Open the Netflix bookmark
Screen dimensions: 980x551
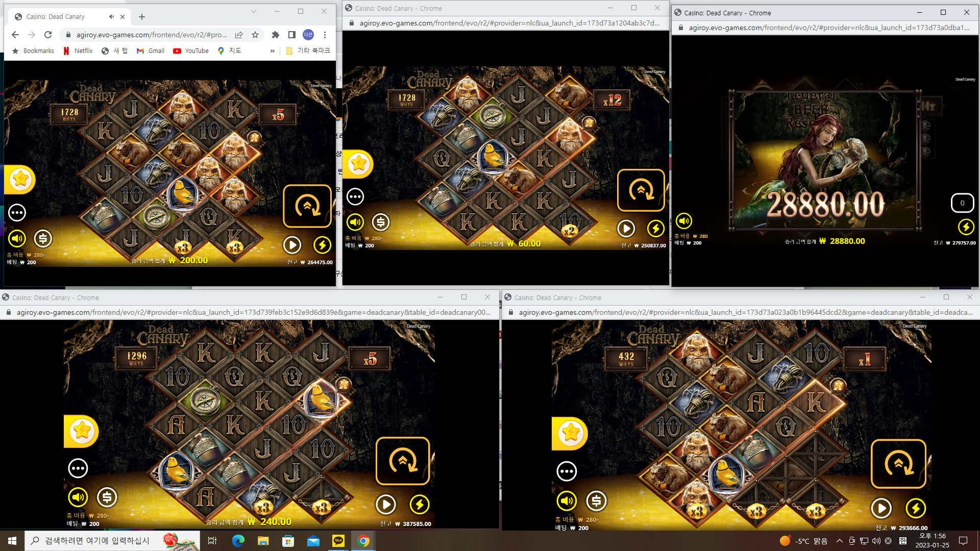[x=78, y=51]
